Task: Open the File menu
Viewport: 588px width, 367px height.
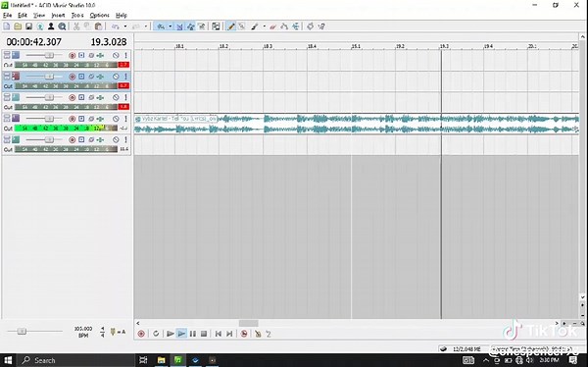Action: tap(8, 15)
